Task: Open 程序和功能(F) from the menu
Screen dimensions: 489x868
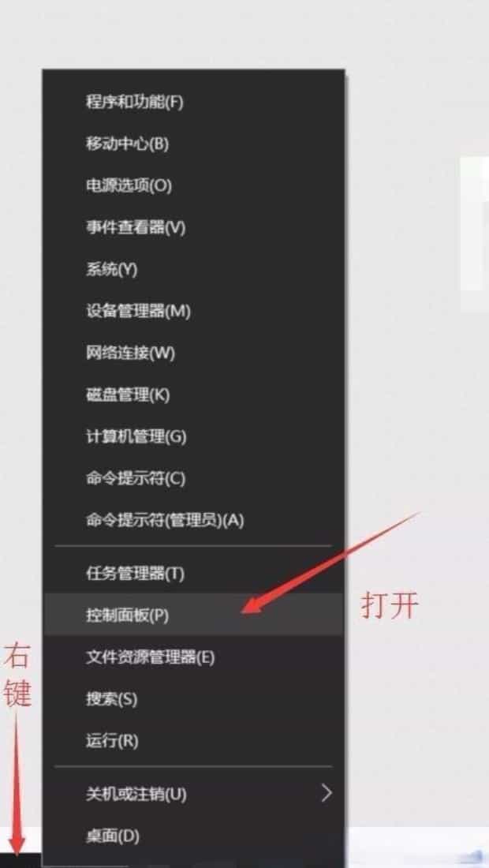Action: [x=193, y=103]
